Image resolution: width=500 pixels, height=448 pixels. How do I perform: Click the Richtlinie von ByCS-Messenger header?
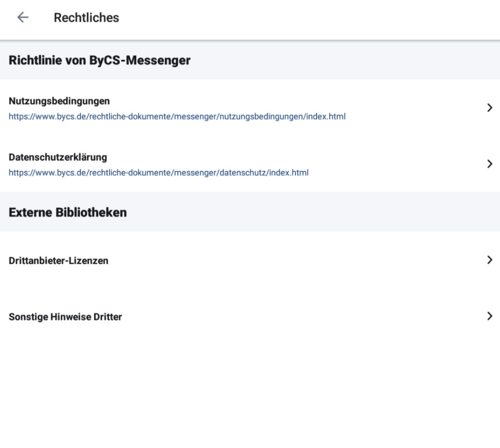100,60
